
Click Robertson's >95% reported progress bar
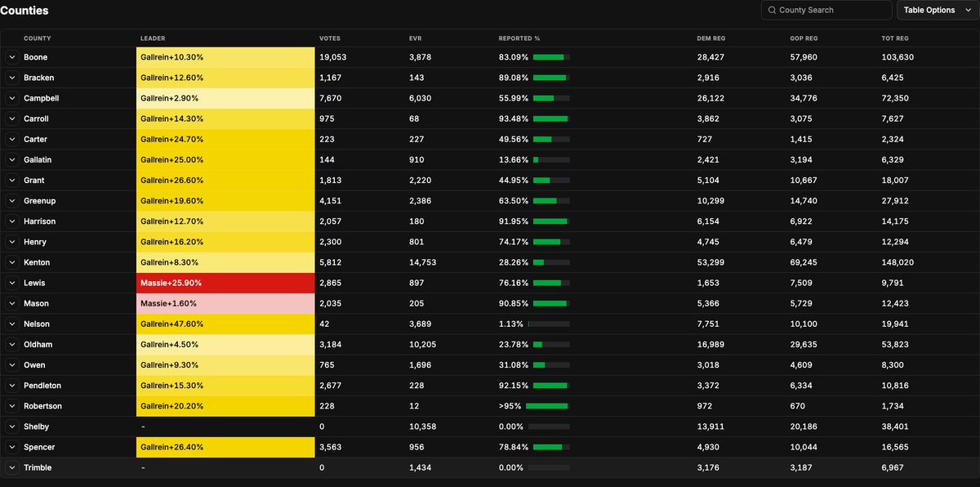(x=548, y=406)
